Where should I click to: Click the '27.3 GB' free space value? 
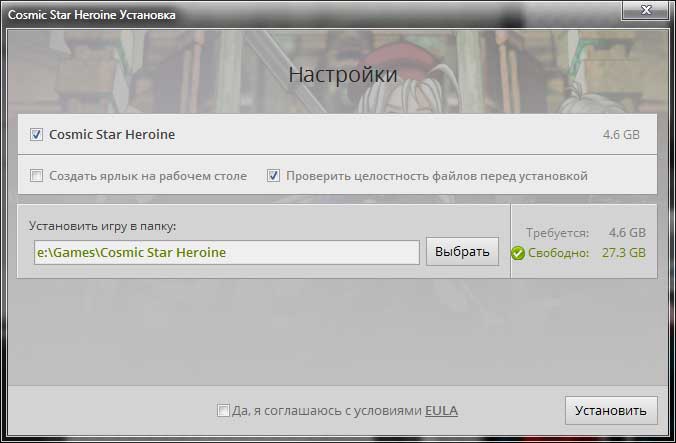[624, 253]
